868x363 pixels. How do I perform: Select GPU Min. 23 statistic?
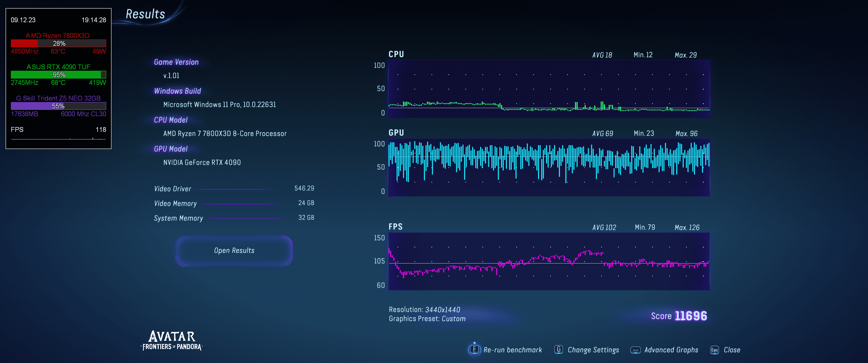coord(644,134)
